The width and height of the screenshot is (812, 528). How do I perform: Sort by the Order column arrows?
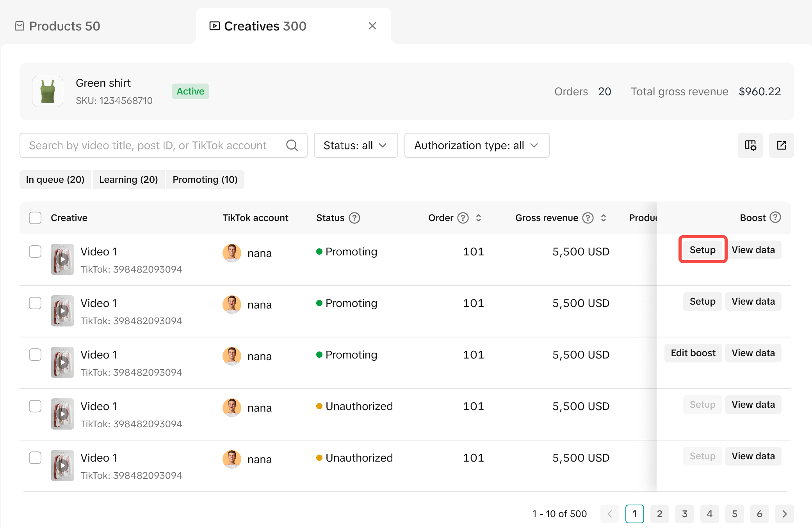(x=479, y=218)
